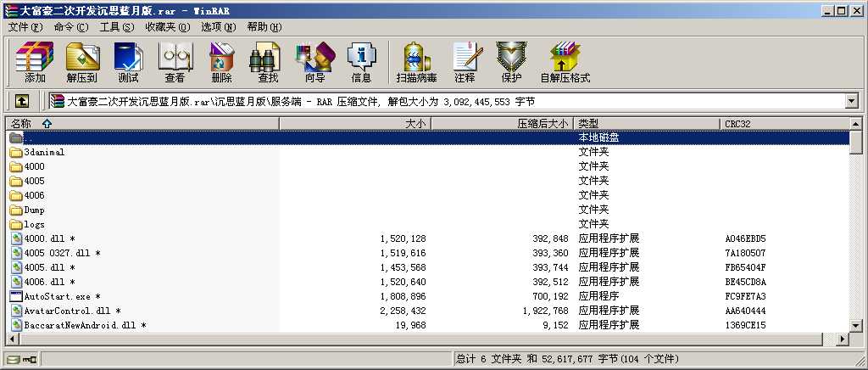Select BaccaratNewAndroid.dll file
868x370 pixels.
click(86, 325)
